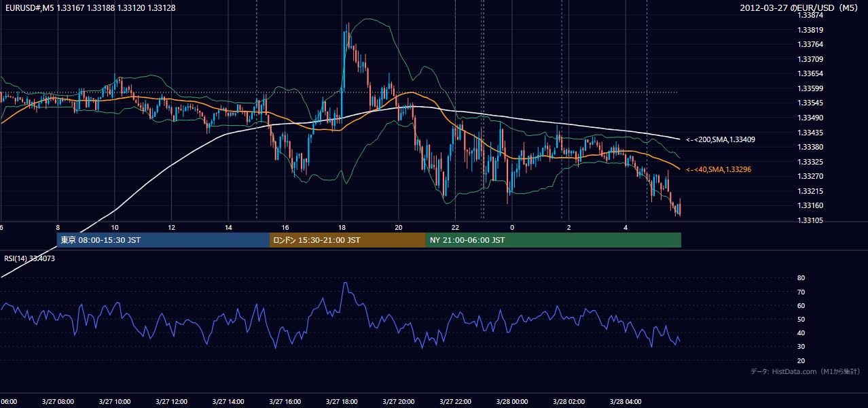Click hour marker 12 under the price chart

(x=171, y=227)
